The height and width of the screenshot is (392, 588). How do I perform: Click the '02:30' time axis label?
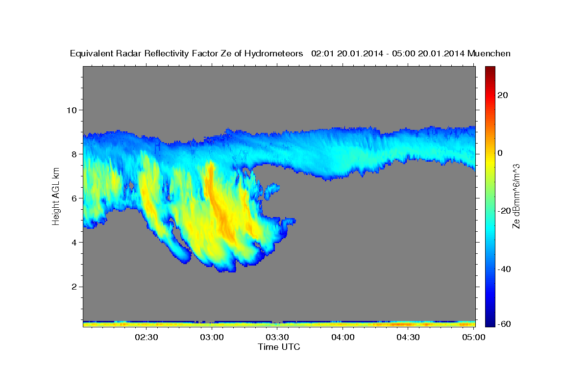point(147,337)
